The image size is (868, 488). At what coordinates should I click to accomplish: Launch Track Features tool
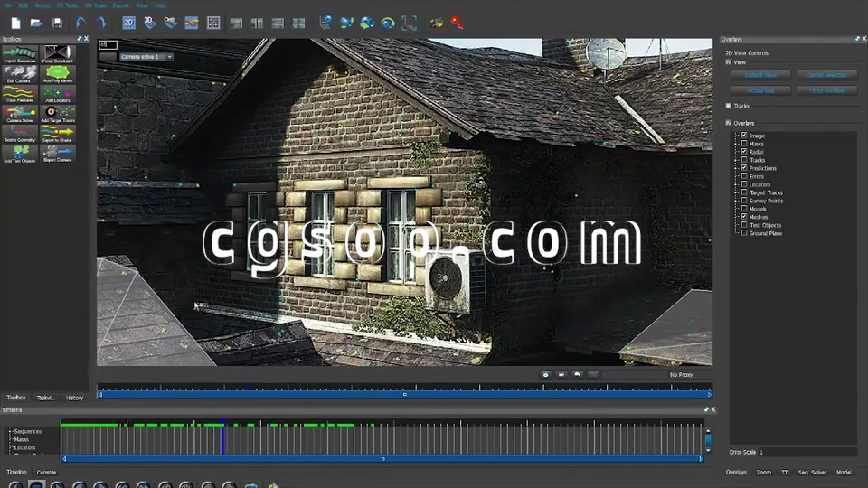pyautogui.click(x=19, y=94)
